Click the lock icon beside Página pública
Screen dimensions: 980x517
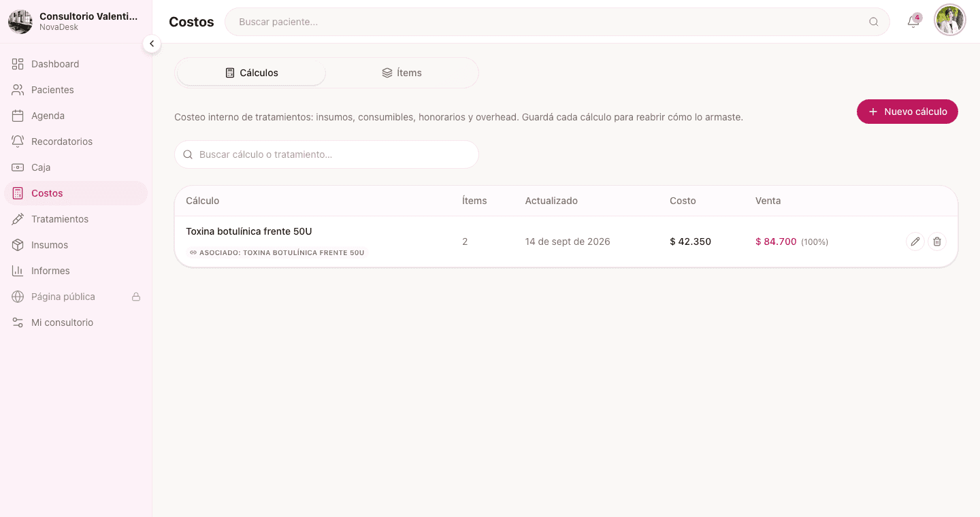pos(136,297)
